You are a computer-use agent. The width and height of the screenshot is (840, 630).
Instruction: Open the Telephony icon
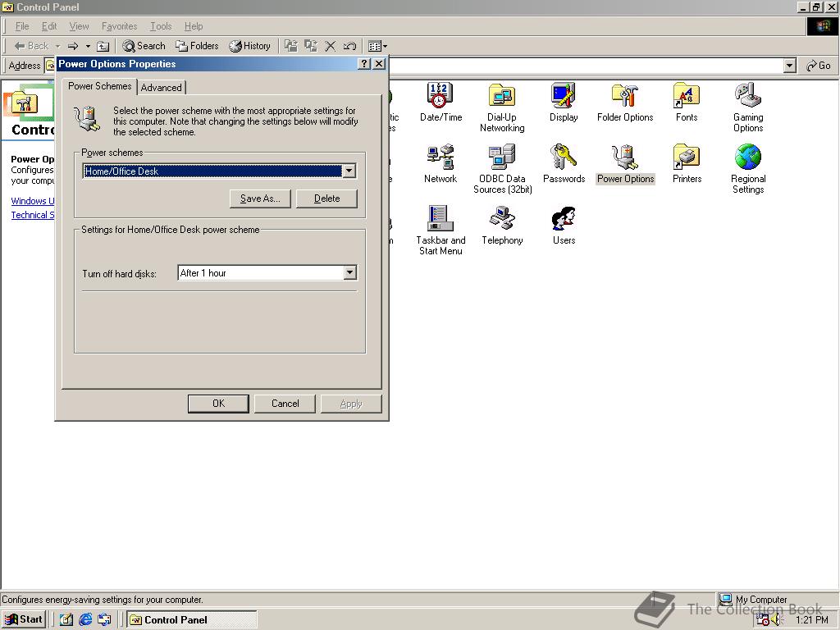click(502, 226)
